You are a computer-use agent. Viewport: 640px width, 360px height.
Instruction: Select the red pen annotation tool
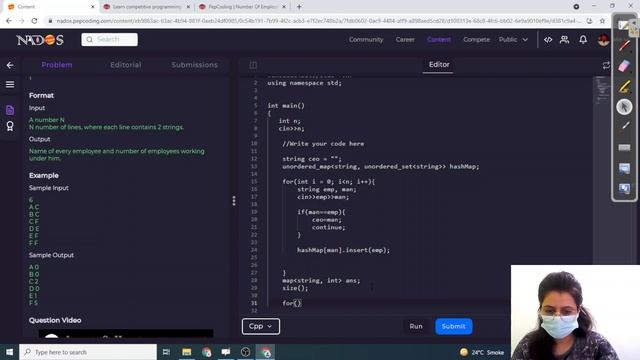point(624,45)
